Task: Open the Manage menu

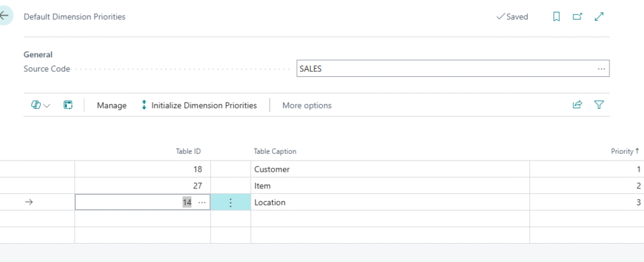Action: pos(111,105)
